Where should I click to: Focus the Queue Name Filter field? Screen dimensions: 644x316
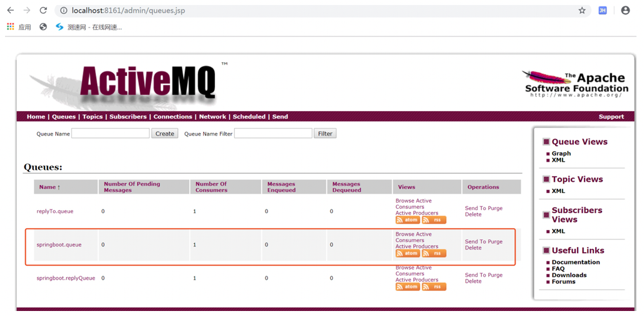pos(273,134)
